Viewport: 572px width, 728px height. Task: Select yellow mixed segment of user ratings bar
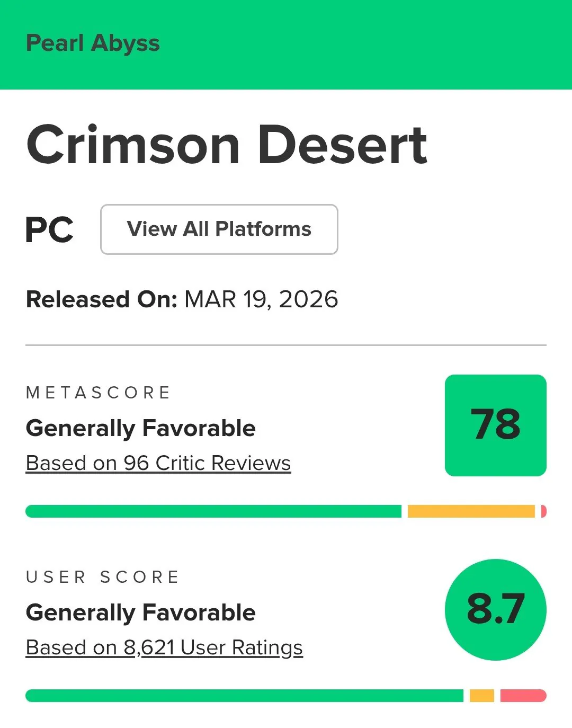481,696
